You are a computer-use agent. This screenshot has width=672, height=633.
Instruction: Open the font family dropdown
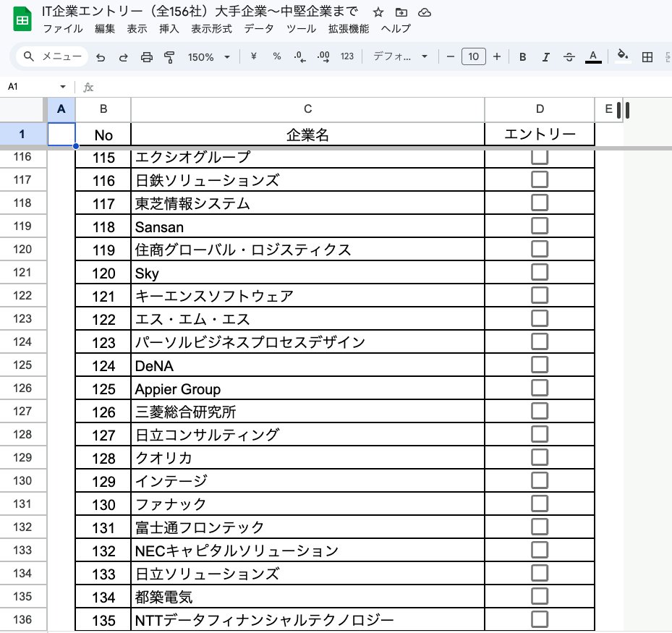pyautogui.click(x=400, y=56)
